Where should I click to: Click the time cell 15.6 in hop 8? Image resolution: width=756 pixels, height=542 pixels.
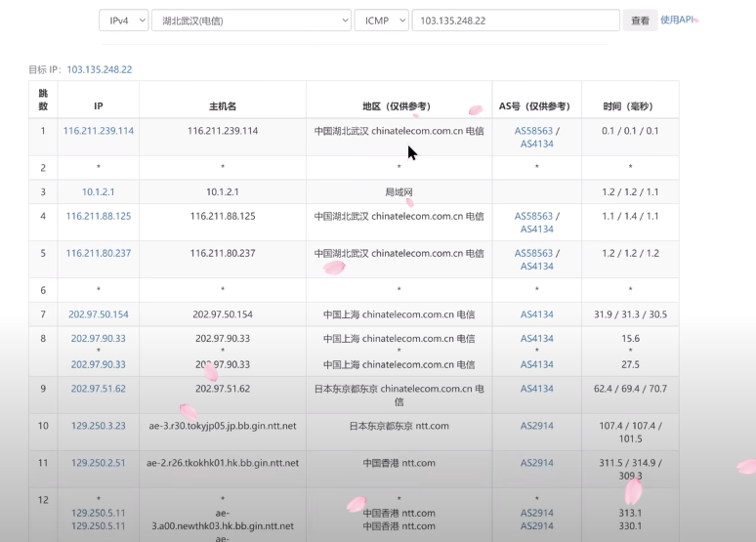630,339
